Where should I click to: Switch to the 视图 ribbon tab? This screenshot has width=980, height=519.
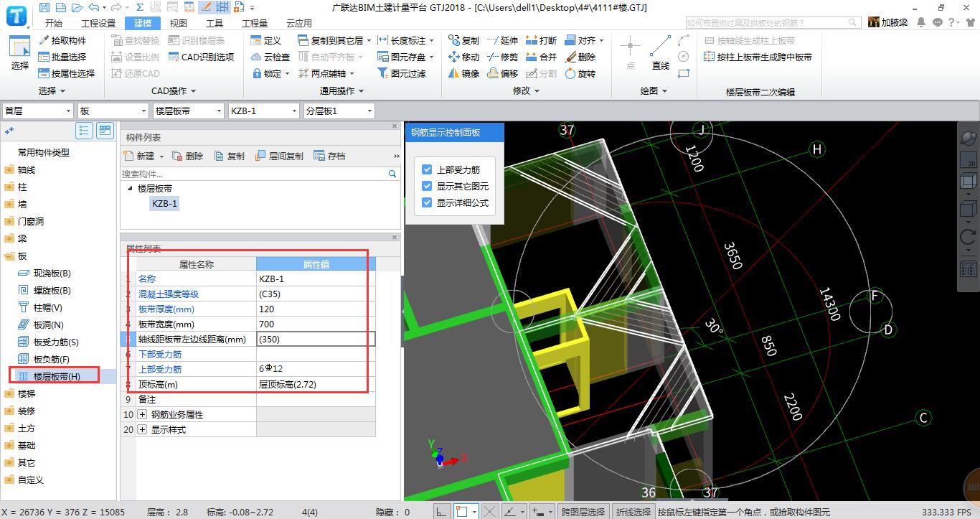click(x=178, y=23)
